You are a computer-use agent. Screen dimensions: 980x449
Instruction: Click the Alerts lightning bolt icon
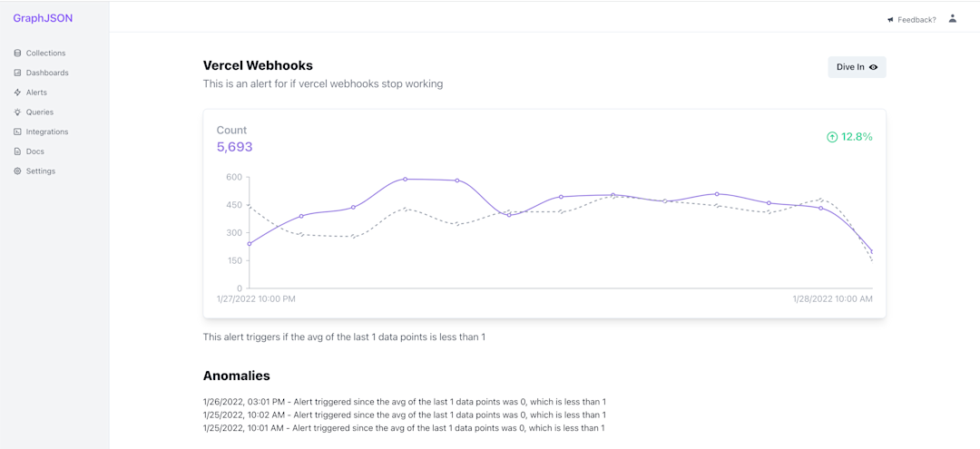[x=17, y=93]
